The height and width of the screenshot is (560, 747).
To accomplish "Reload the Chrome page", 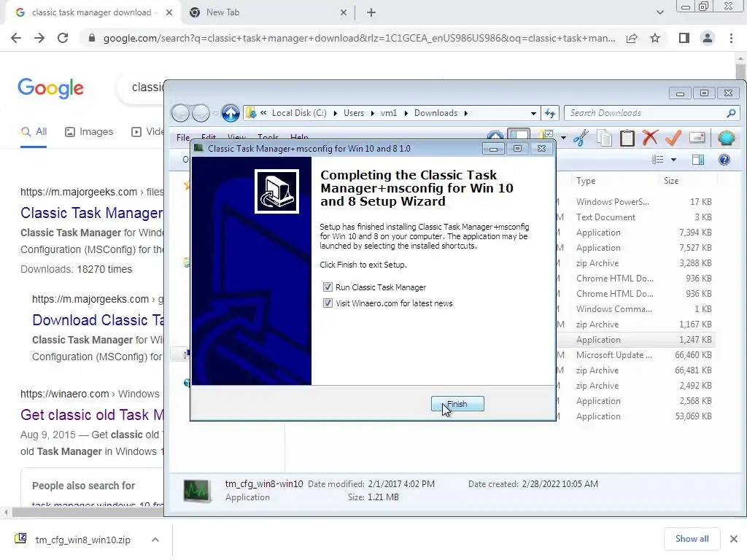I will [x=63, y=38].
